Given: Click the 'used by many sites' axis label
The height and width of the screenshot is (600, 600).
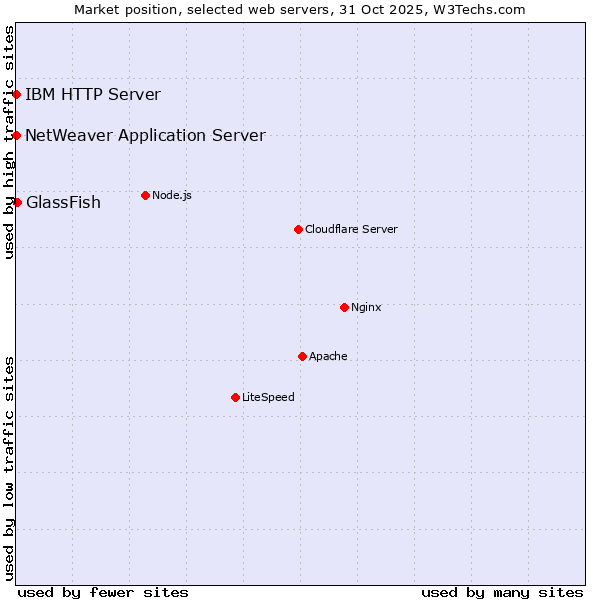Looking at the screenshot, I should coord(502,592).
